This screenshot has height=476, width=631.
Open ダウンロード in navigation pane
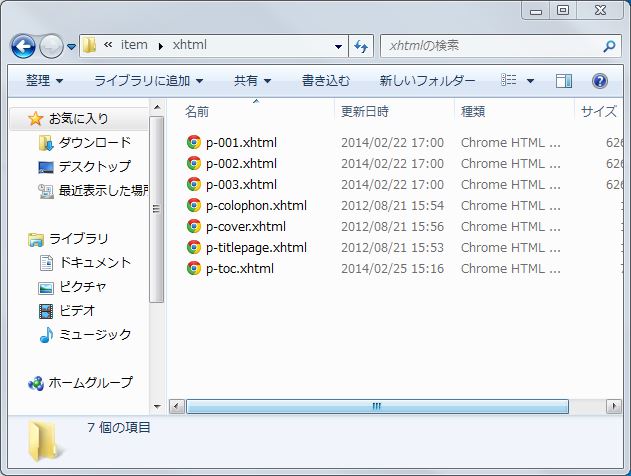pyautogui.click(x=95, y=142)
